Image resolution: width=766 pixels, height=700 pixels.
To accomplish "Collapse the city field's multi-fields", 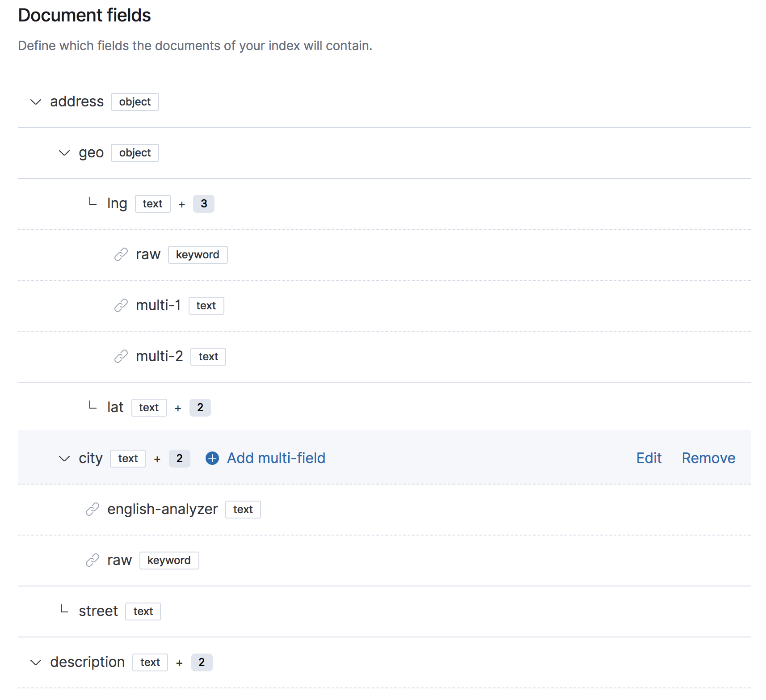I will pos(64,459).
